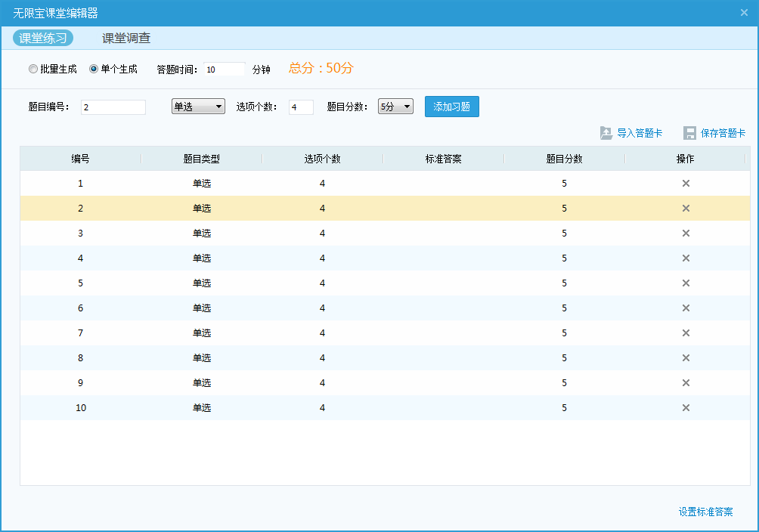Open the 单选 question type dropdown

click(x=198, y=107)
